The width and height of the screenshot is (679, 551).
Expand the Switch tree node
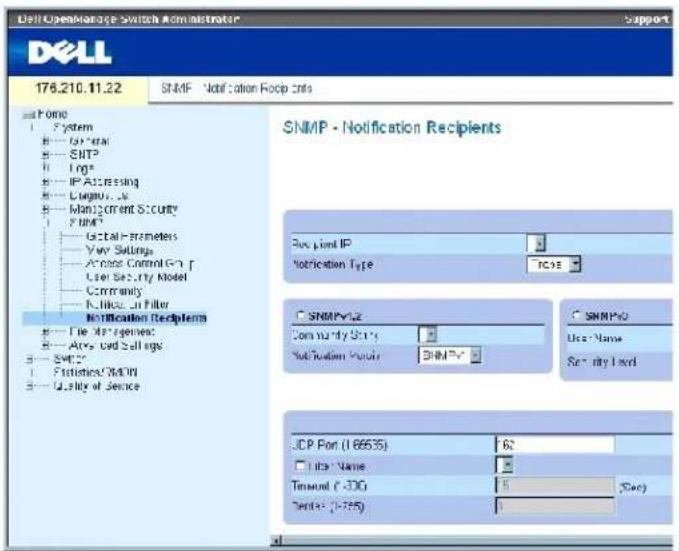pyautogui.click(x=29, y=359)
